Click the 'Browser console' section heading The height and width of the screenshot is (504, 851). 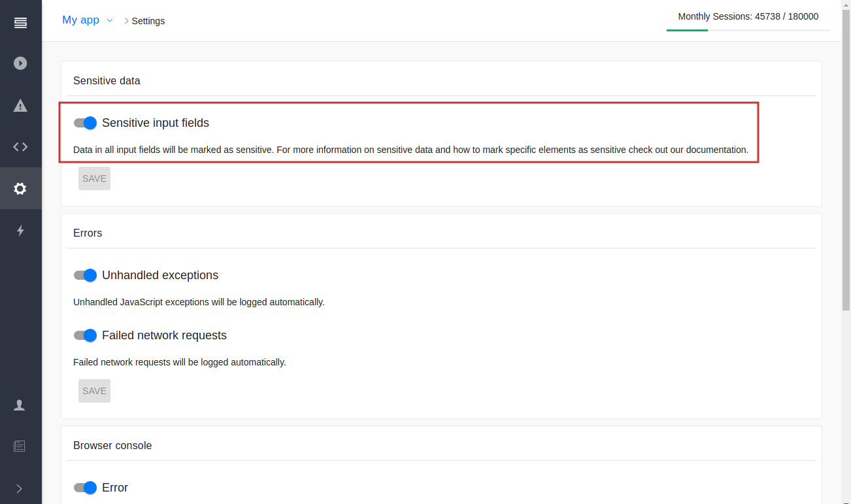point(112,445)
